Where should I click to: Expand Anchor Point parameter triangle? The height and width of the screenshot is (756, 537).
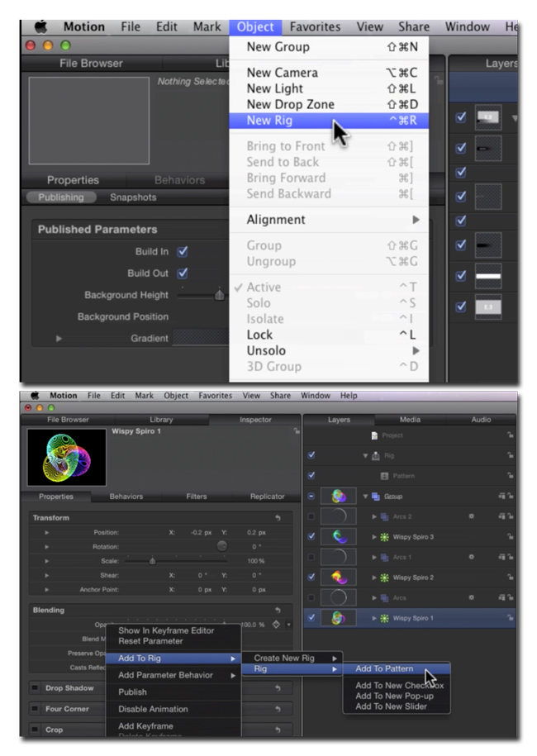pos(47,590)
